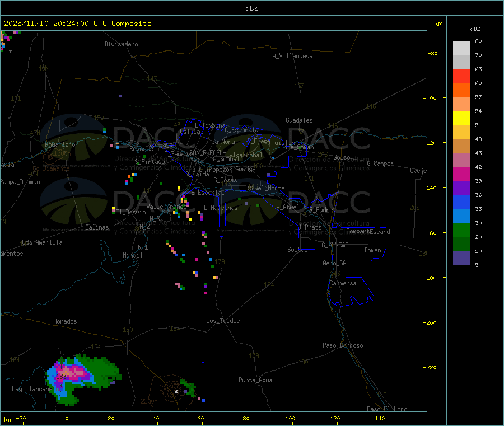Image resolution: width=504 pixels, height=426 pixels.
Task: Select the 'La_Nora' label
Action: pyautogui.click(x=223, y=142)
